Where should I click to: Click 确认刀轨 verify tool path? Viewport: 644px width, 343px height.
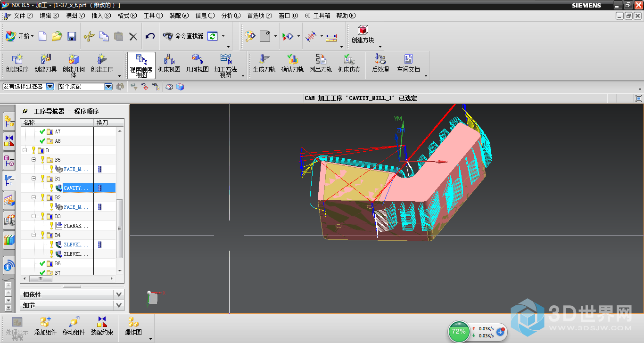pyautogui.click(x=292, y=63)
